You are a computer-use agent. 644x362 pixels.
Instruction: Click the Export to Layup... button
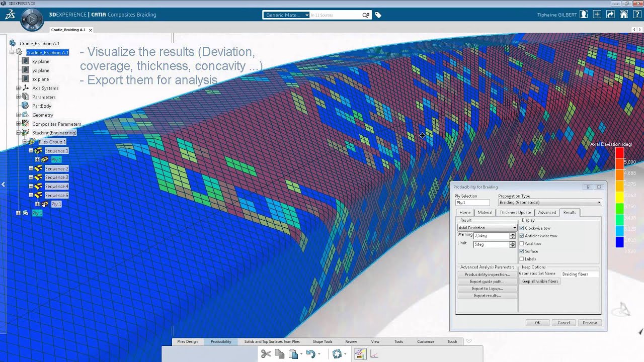[487, 289]
